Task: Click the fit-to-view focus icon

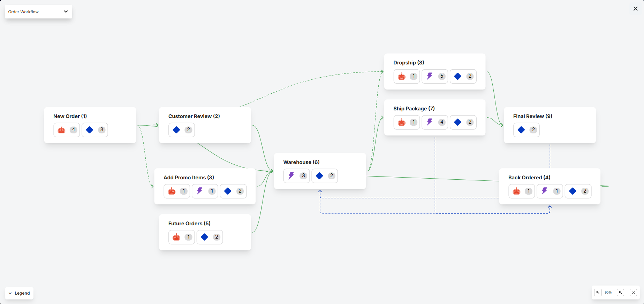Action: (634, 293)
